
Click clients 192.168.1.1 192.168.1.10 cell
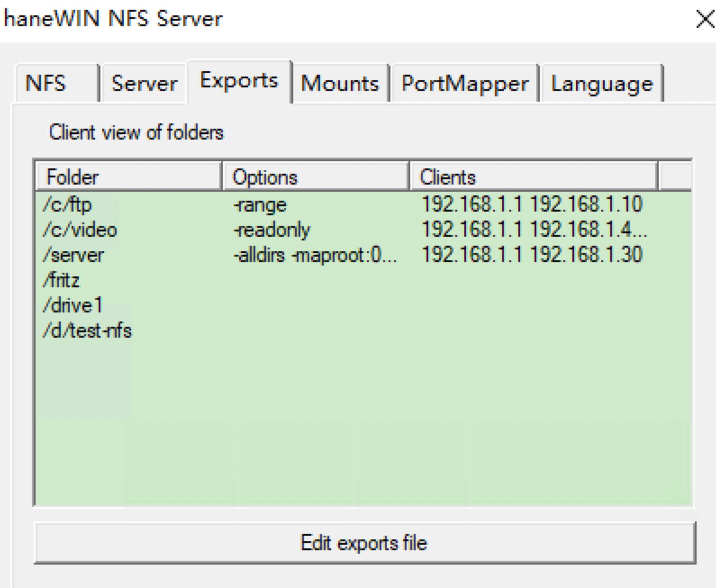point(532,204)
